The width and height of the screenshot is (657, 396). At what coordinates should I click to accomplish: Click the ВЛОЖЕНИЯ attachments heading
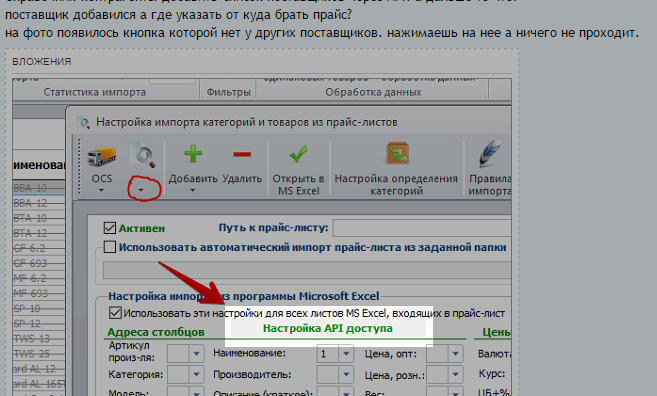[x=41, y=62]
